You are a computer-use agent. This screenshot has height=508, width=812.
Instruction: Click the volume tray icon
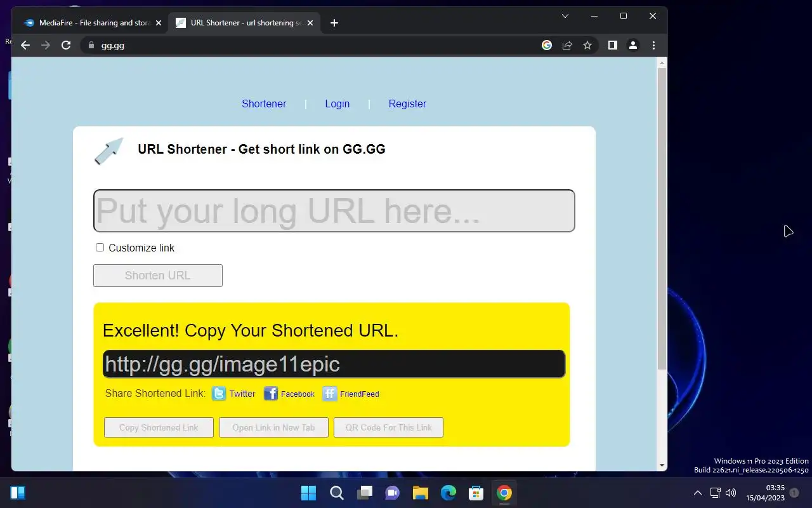(x=731, y=493)
